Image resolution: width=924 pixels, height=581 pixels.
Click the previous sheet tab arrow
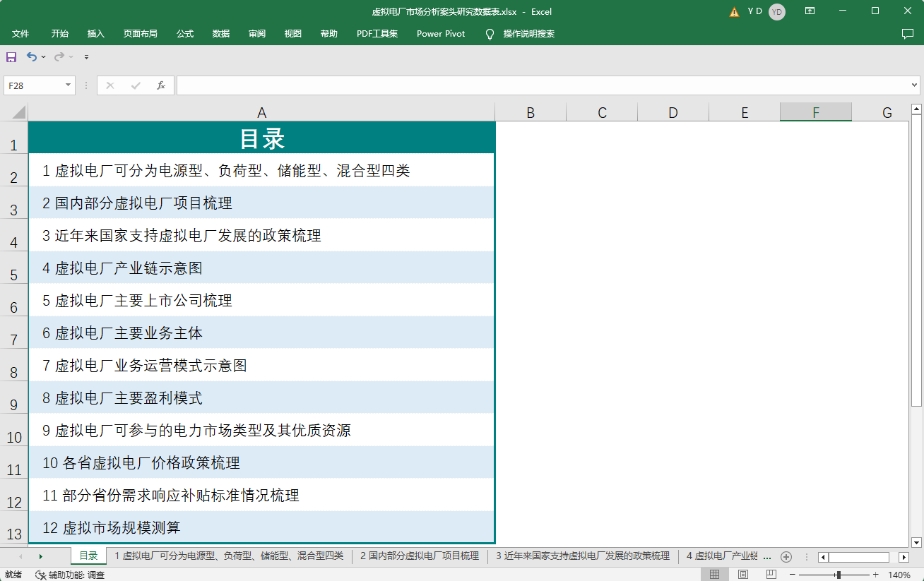[20, 557]
